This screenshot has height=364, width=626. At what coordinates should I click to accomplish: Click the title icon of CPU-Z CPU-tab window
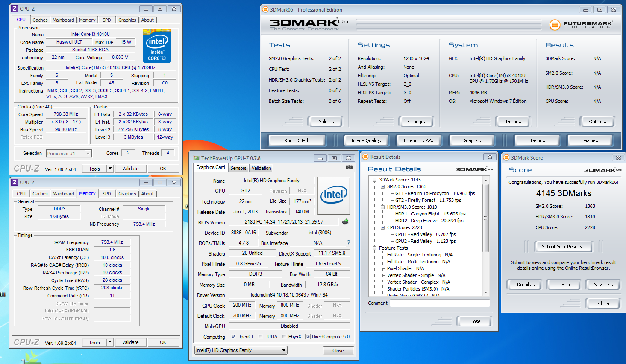coord(15,9)
